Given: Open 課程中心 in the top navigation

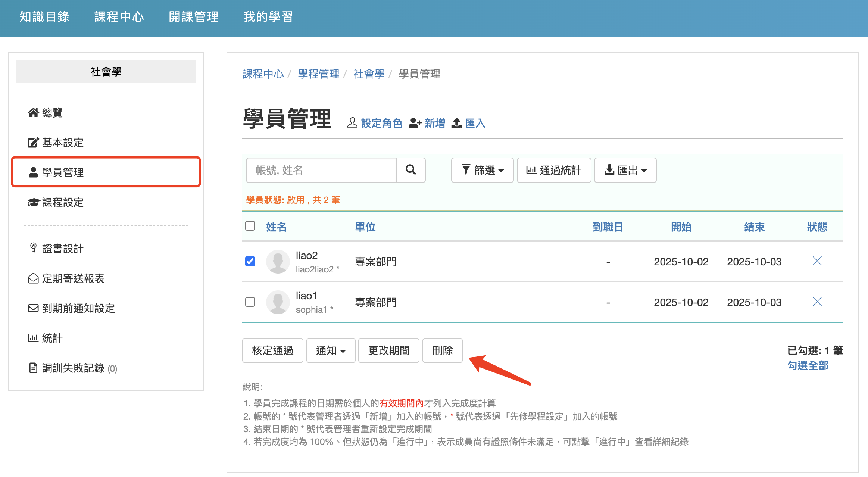Looking at the screenshot, I should click(x=119, y=17).
